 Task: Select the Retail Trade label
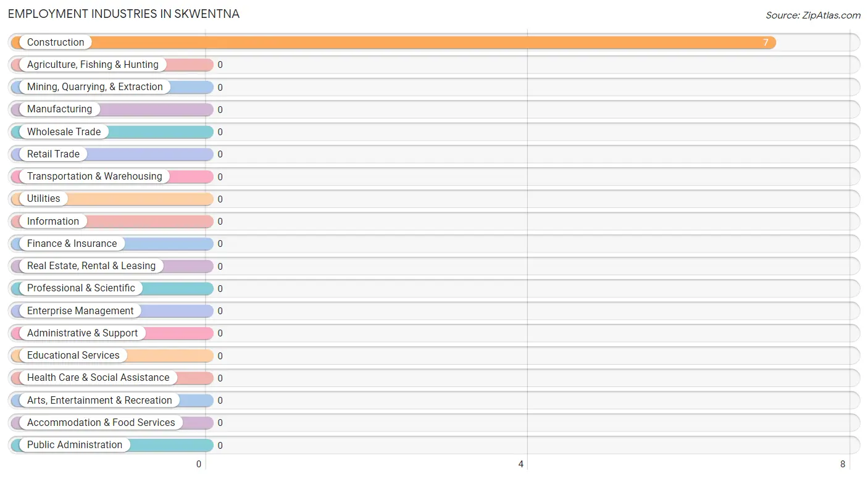[53, 154]
